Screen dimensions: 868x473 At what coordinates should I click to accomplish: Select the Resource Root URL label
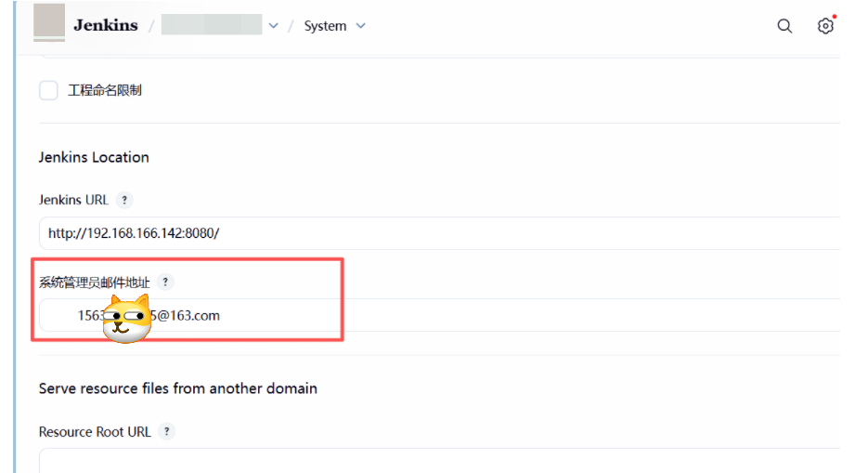95,431
